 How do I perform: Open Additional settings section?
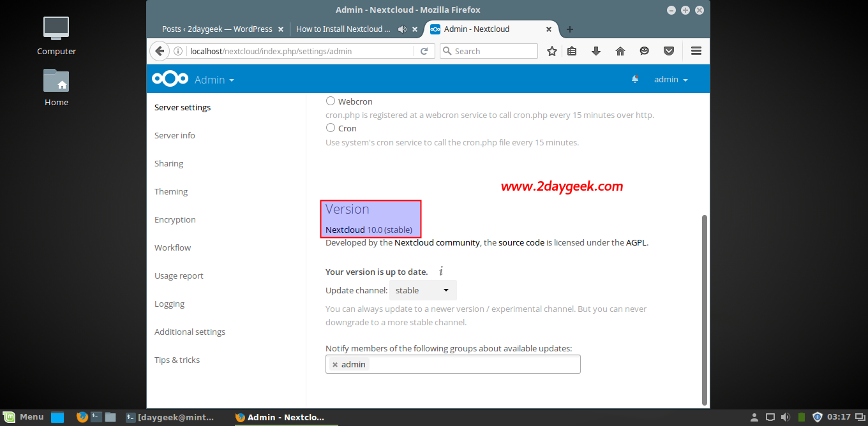[x=190, y=332]
